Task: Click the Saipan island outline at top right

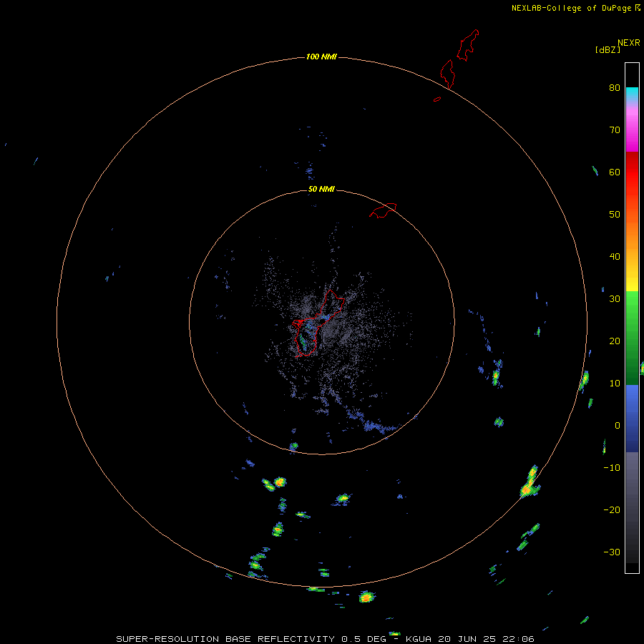Action: (x=468, y=45)
